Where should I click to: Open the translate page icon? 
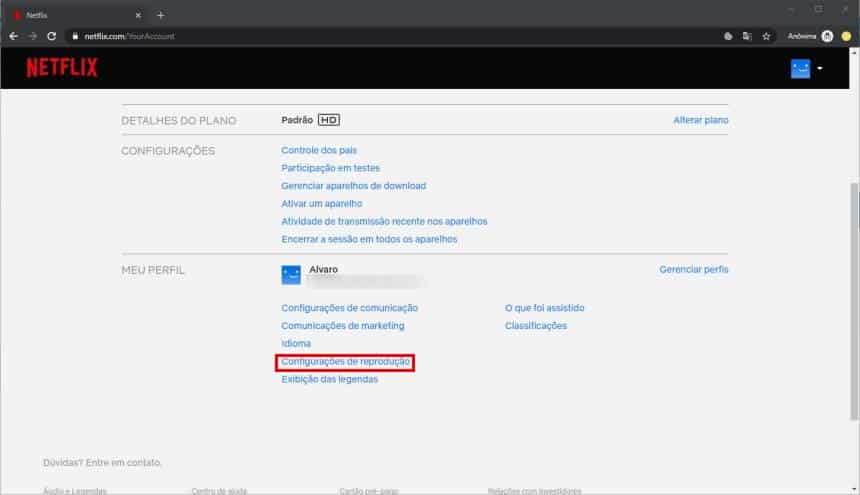(747, 36)
